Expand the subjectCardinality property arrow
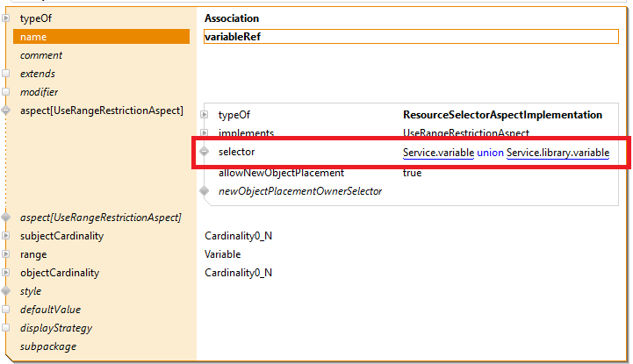Screen dimensions: 633x364 (x=6, y=236)
